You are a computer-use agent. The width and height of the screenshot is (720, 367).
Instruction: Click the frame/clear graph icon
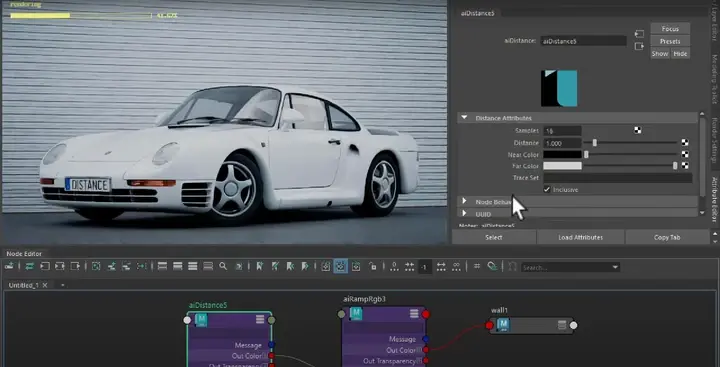coord(96,266)
